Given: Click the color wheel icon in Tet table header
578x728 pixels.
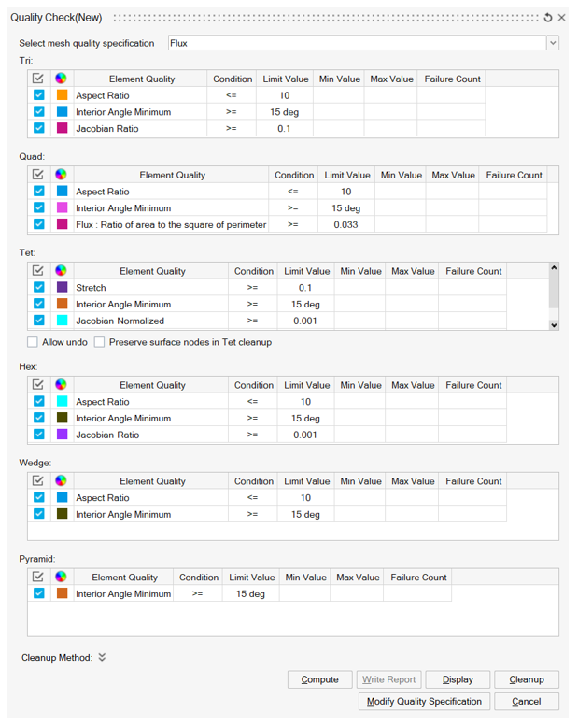Looking at the screenshot, I should point(61,271).
